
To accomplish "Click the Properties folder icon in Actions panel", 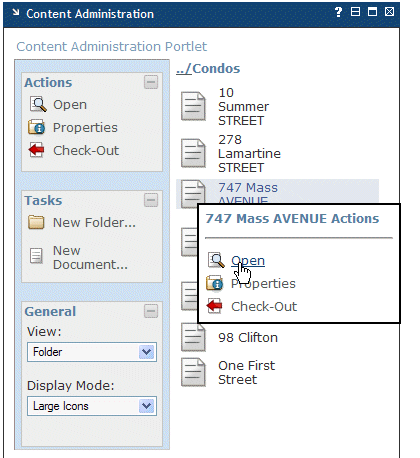I will (37, 127).
